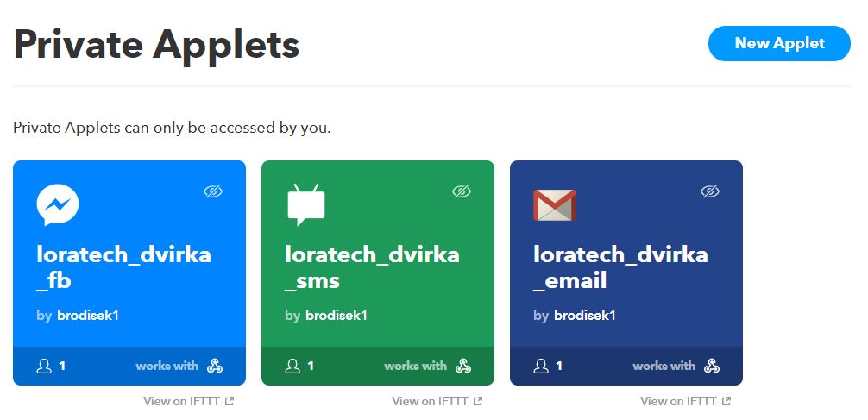Click the user count icon on fb applet
Image resolution: width=868 pixels, height=420 pixels.
coord(44,366)
